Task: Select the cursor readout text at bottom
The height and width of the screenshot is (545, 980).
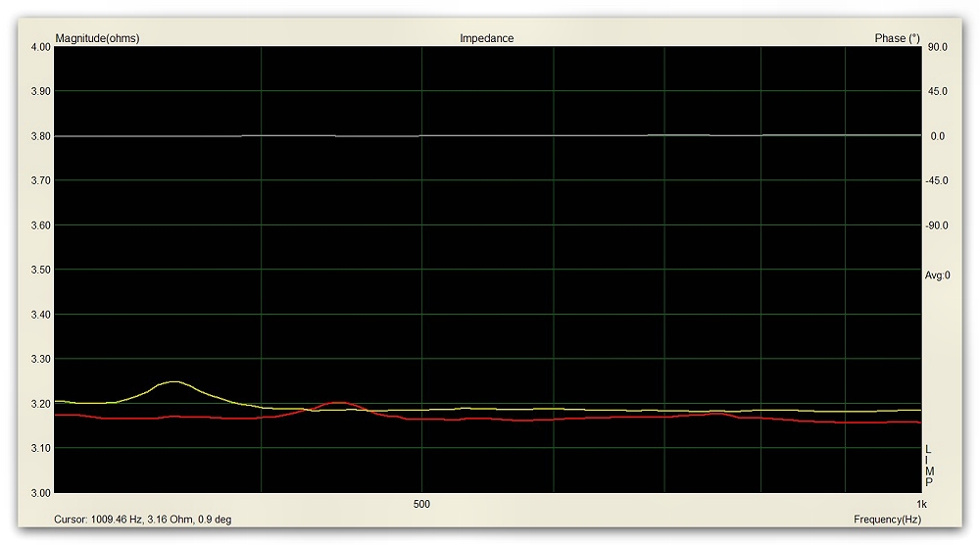Action: [x=142, y=520]
